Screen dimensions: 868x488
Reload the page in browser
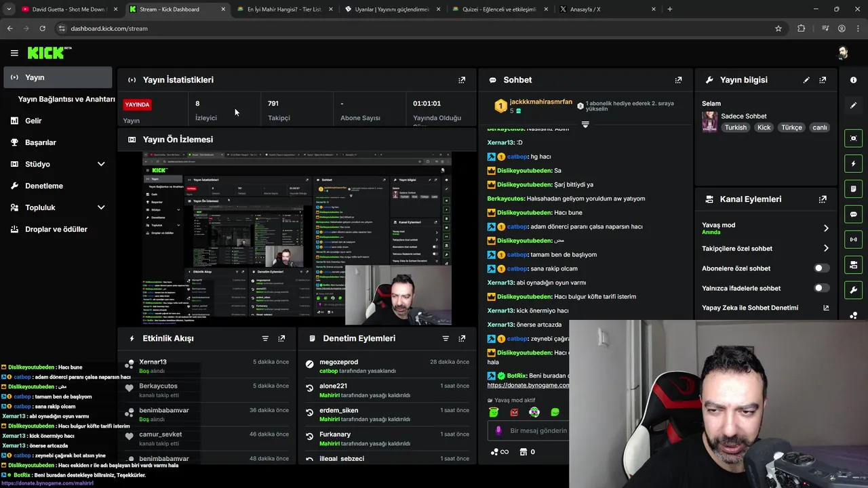pos(42,28)
